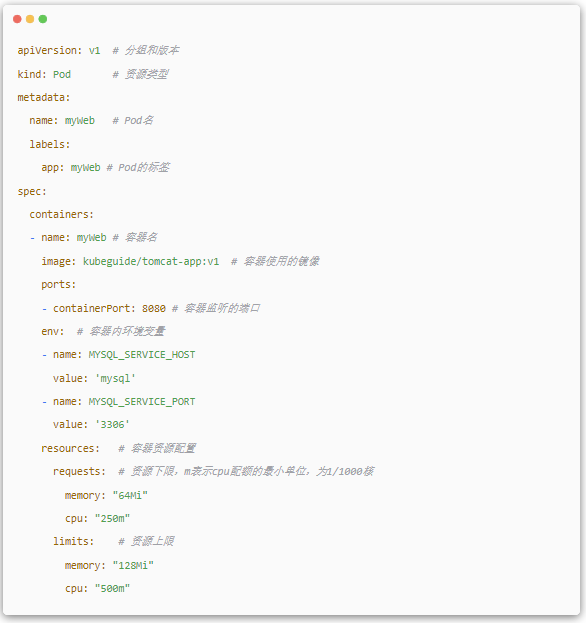This screenshot has width=586, height=623.
Task: Click the apiVersion key text
Action: pyautogui.click(x=47, y=50)
